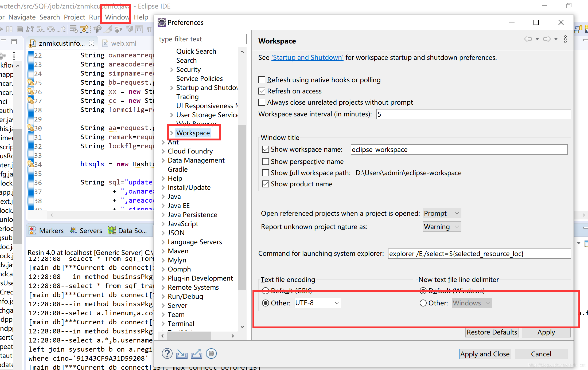Select the Other text file encoding radio

[x=266, y=303]
